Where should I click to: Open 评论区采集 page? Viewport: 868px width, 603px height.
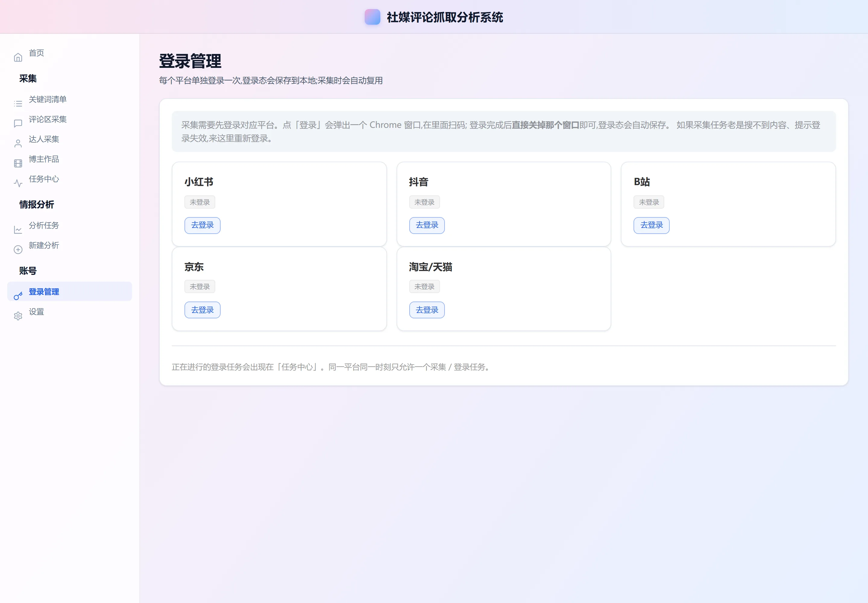click(70, 119)
